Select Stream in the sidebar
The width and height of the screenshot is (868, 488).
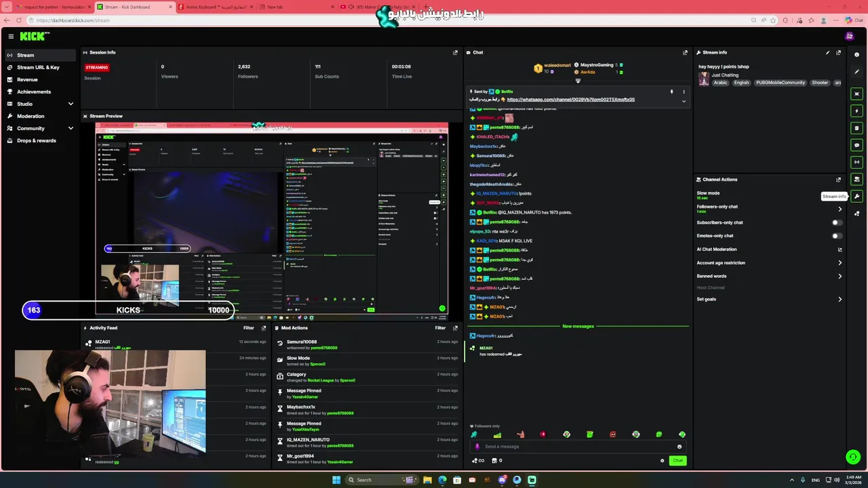40,55
